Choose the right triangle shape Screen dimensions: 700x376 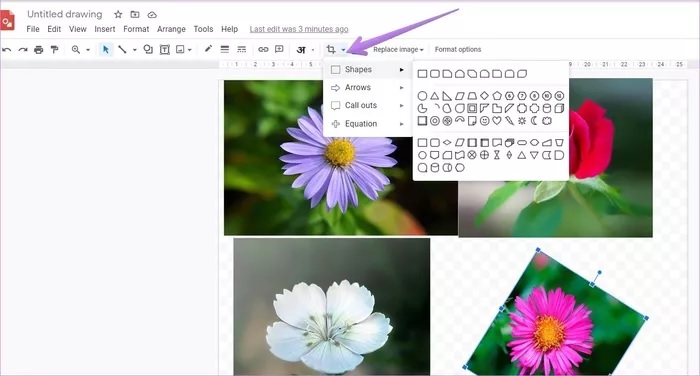(x=447, y=96)
